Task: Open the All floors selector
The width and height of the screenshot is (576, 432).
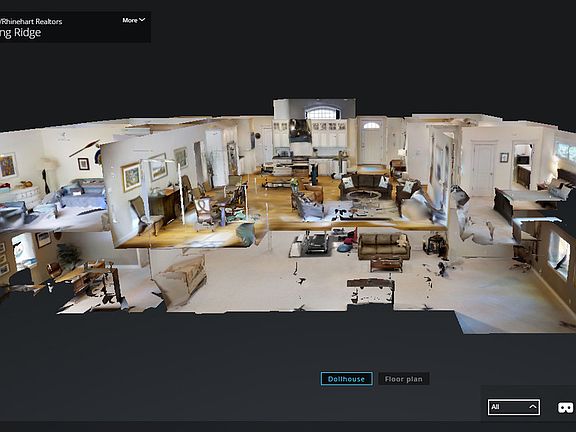Action: click(x=514, y=407)
